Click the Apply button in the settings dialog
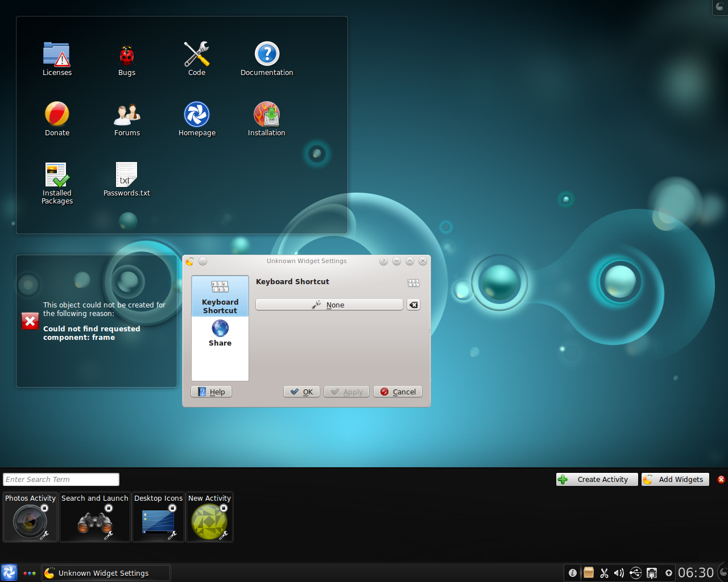The width and height of the screenshot is (728, 582). coord(347,392)
